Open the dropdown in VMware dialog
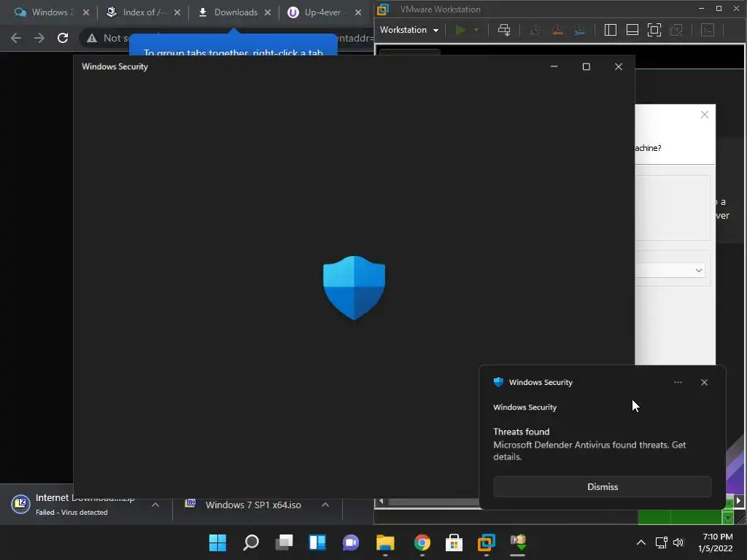The width and height of the screenshot is (747, 560). 698,271
